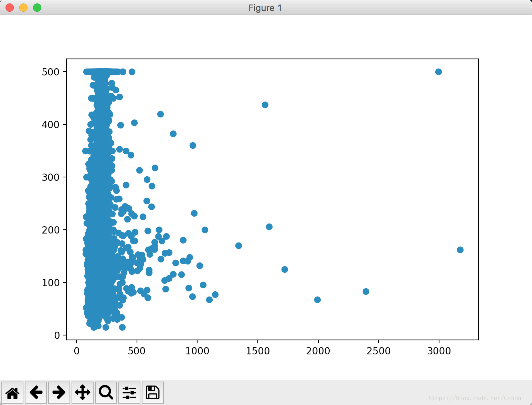Viewport: 532px width, 405px height.
Task: Click the x-axis label 2000
Action: pyautogui.click(x=318, y=351)
